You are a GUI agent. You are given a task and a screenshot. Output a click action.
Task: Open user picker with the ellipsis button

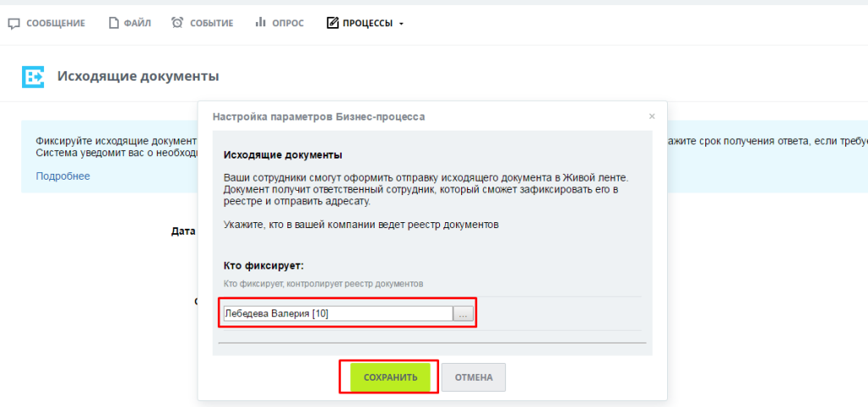(x=464, y=314)
